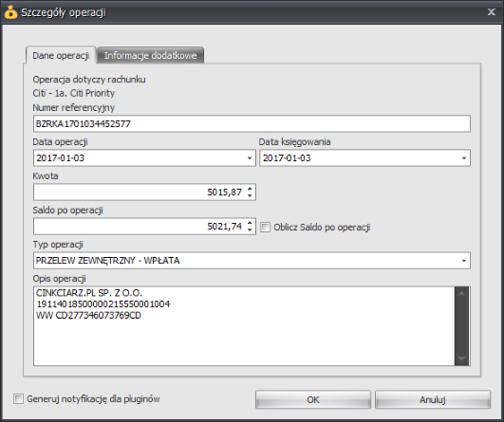Click the Anuluj button
The width and height of the screenshot is (504, 422).
[x=433, y=399]
